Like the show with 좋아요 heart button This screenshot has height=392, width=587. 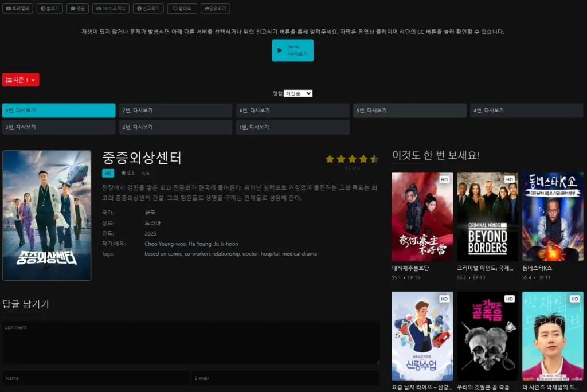[182, 8]
